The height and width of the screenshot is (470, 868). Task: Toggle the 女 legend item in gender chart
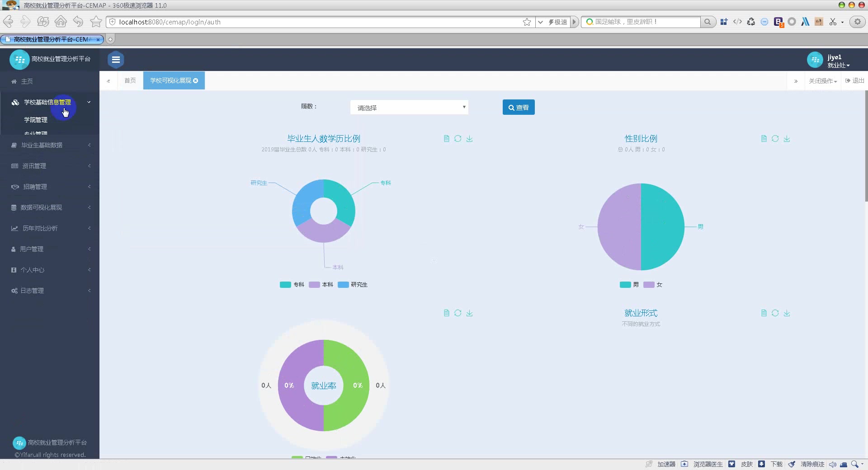653,285
